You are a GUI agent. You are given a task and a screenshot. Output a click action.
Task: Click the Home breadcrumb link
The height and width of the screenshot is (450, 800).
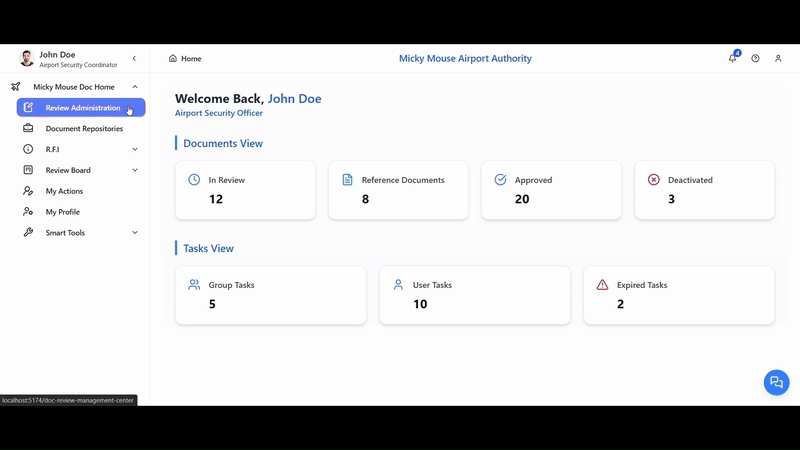click(x=191, y=59)
